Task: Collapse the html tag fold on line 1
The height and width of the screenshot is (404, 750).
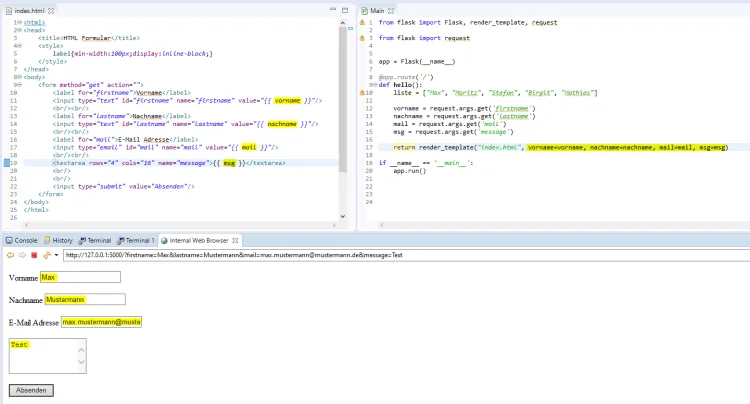Action: [x=19, y=22]
